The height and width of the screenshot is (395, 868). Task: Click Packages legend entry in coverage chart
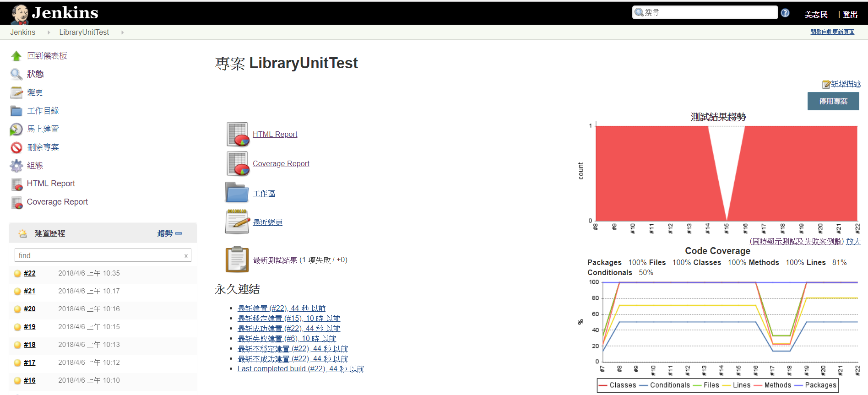[815, 385]
